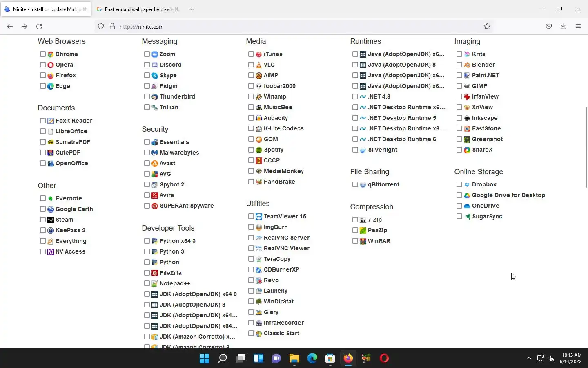
Task: Click the Spotify icon in Media
Action: [x=259, y=150]
